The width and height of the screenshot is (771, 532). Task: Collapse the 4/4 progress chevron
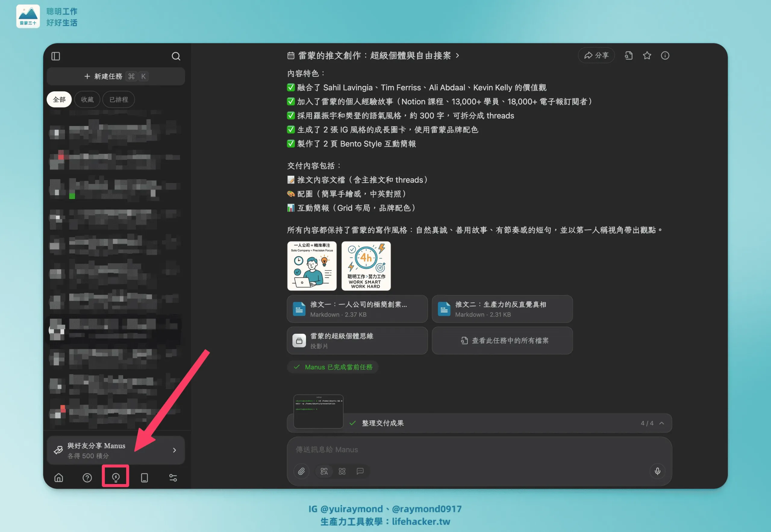coord(662,423)
